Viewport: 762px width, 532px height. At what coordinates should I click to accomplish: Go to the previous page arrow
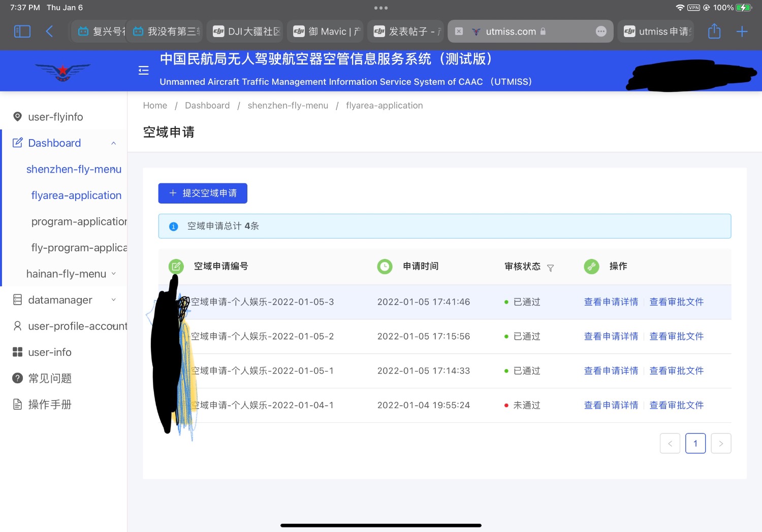click(670, 443)
